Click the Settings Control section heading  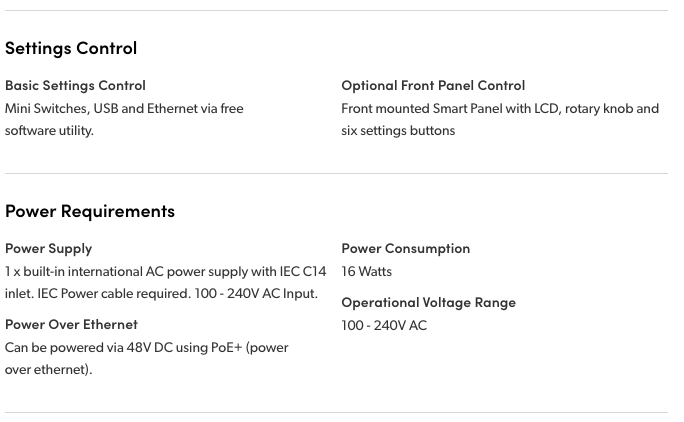pos(71,48)
